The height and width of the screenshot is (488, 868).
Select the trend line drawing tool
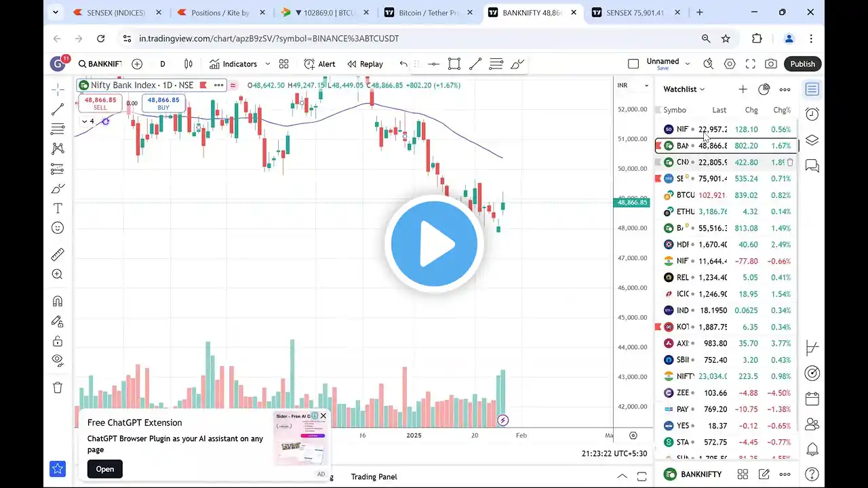pos(58,108)
